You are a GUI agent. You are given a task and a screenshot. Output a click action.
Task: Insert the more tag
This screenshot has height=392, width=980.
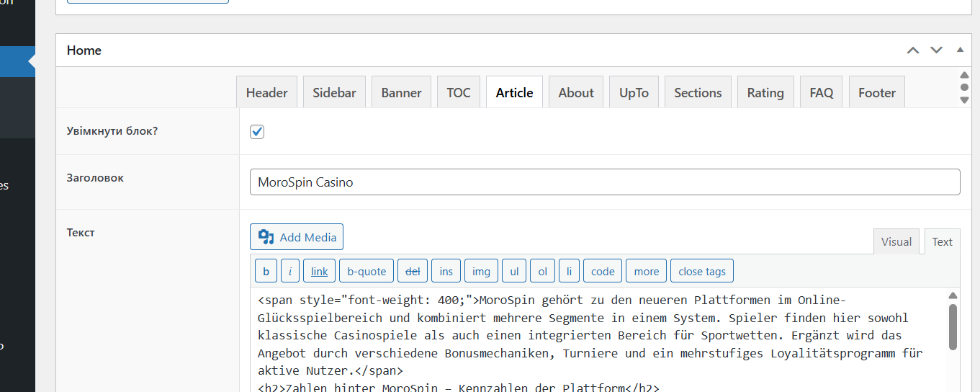[x=647, y=271]
